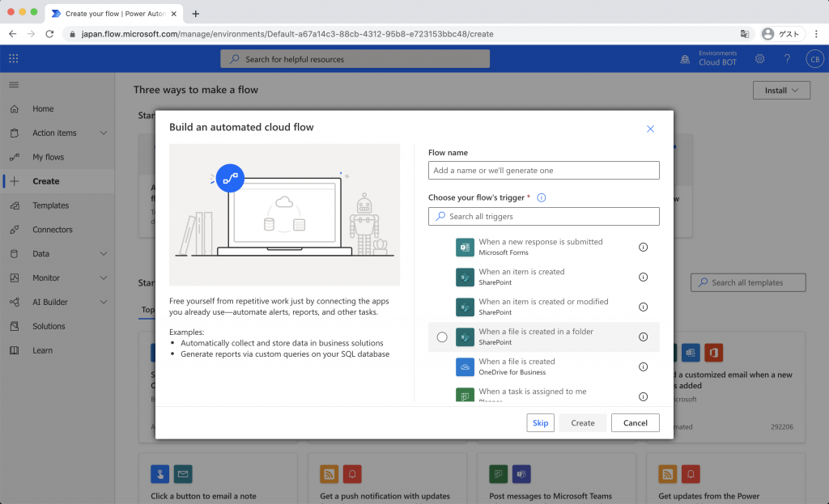Screen dimensions: 829x504
Task: Go back with browser back arrow
Action: pos(13,34)
